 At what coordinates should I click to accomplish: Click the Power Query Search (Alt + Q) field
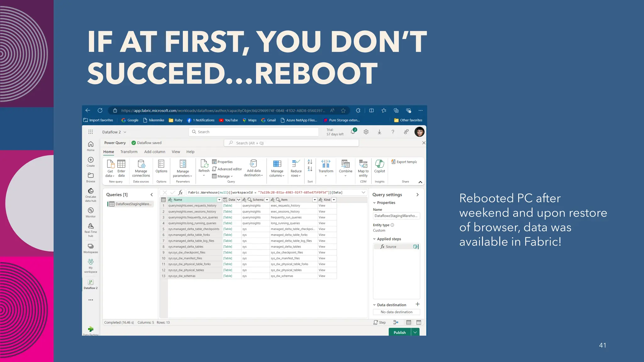pyautogui.click(x=291, y=143)
